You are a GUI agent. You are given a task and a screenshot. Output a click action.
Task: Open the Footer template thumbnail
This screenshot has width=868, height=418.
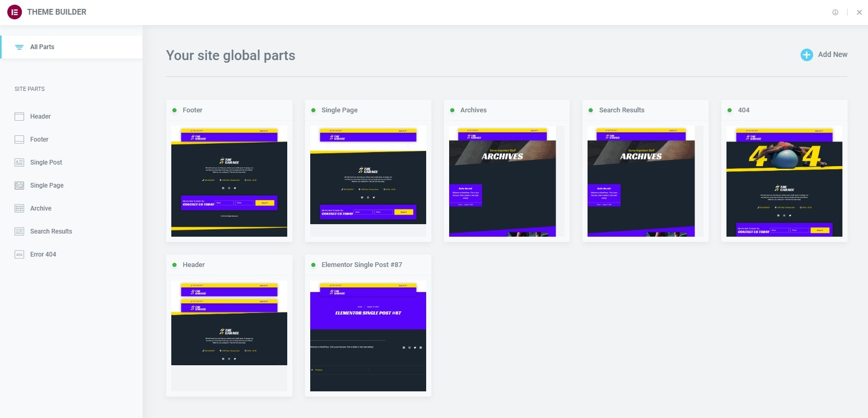229,181
